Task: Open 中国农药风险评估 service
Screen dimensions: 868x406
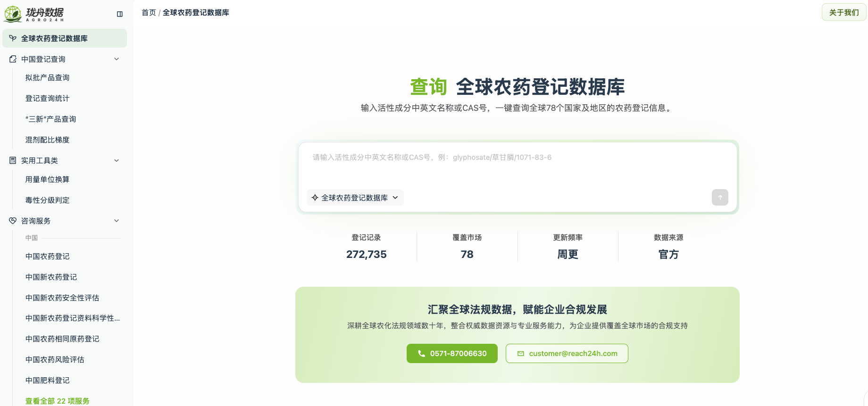Action: (55, 360)
